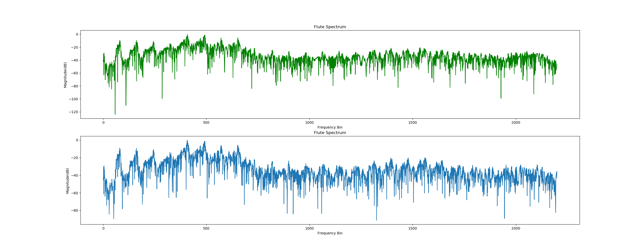The width and height of the screenshot is (644, 252).
Task: Select the blue plot's "Magnitude(dB)" y-axis label
Action: tap(67, 181)
